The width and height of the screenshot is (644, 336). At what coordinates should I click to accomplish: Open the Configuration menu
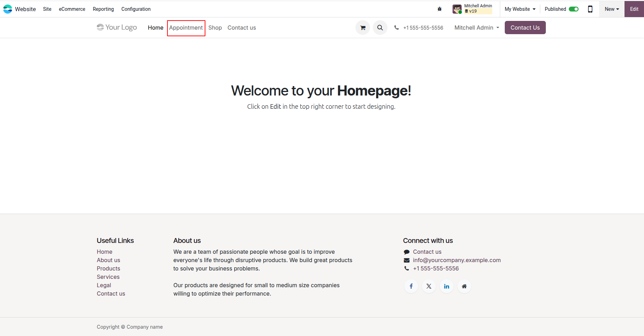(x=136, y=9)
